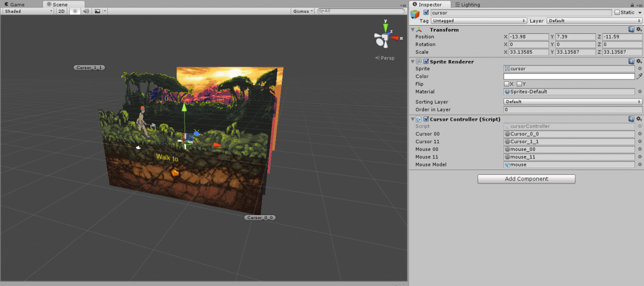644x286 pixels.
Task: Collapse the Transform component section
Action: (413, 30)
